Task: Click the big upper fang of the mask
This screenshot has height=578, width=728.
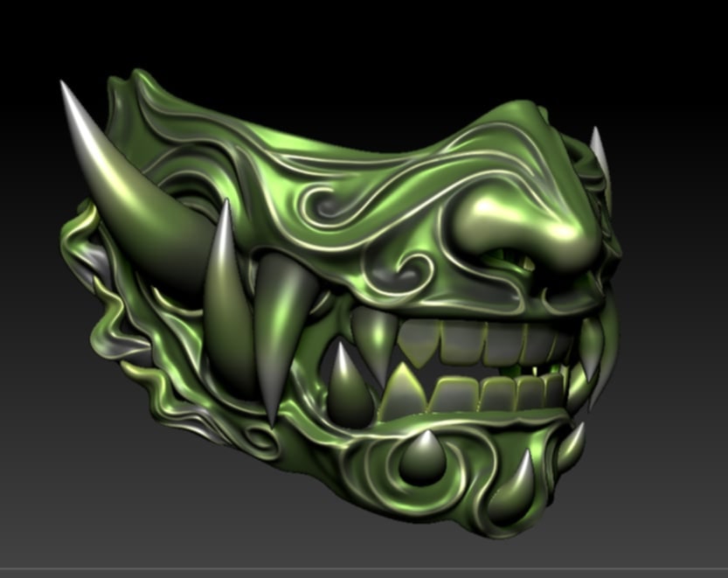Action: [281, 324]
